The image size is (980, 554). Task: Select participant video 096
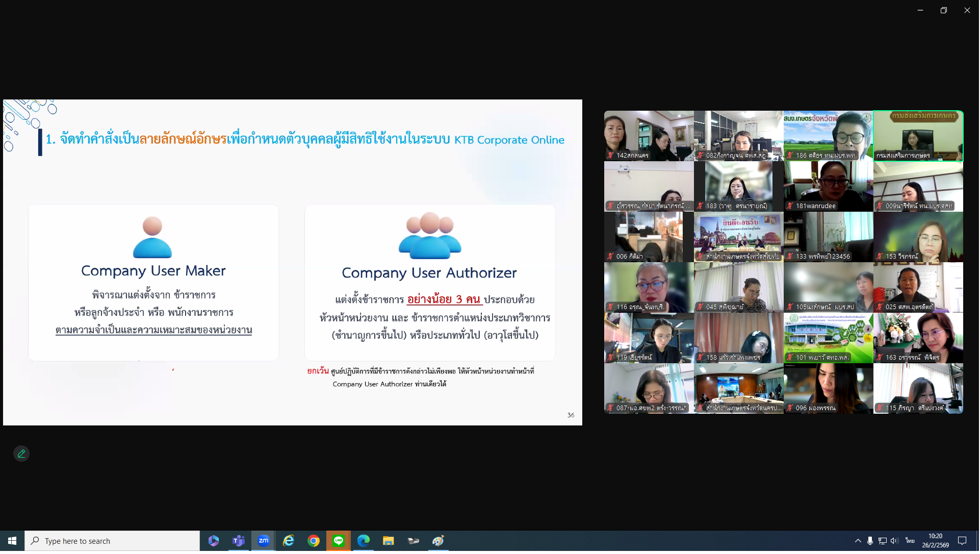coord(828,388)
